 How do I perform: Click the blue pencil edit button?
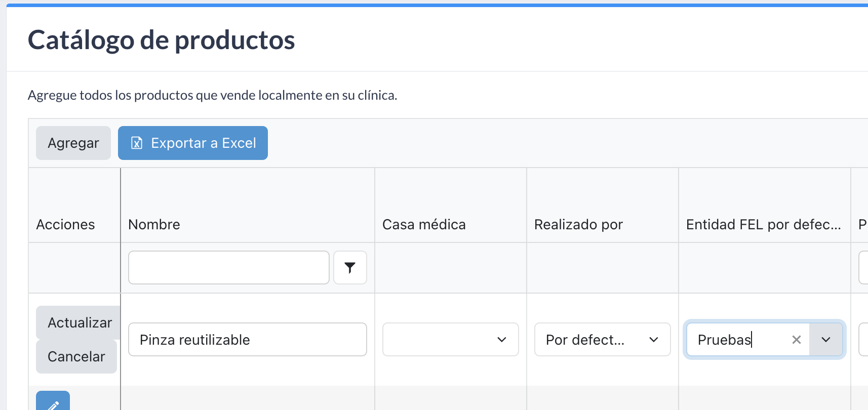tap(53, 401)
